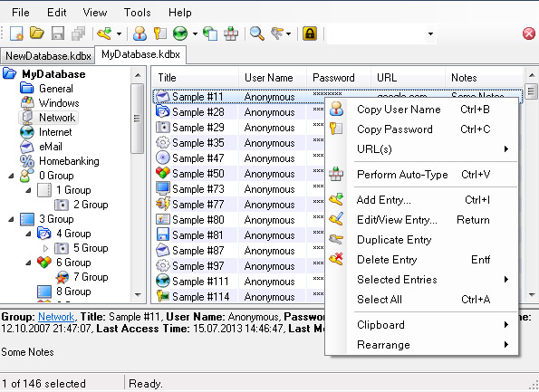Click the quick search input field
Image resolution: width=539 pixels, height=392 pixels.
click(x=376, y=34)
